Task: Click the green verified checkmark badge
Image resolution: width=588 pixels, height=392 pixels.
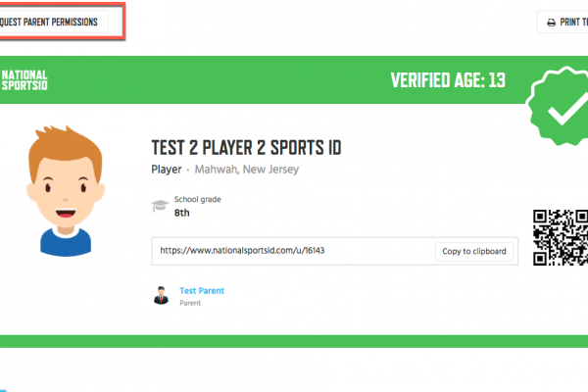Action: (559, 106)
